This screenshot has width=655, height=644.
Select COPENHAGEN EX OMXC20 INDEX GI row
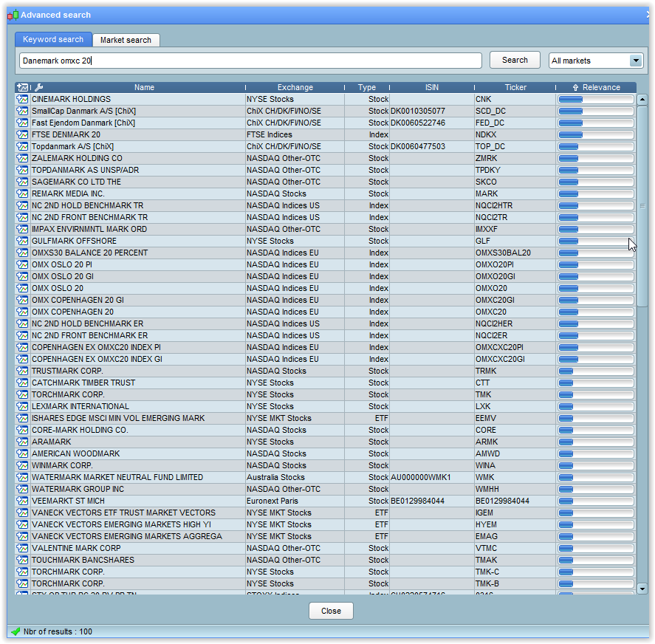(326, 359)
